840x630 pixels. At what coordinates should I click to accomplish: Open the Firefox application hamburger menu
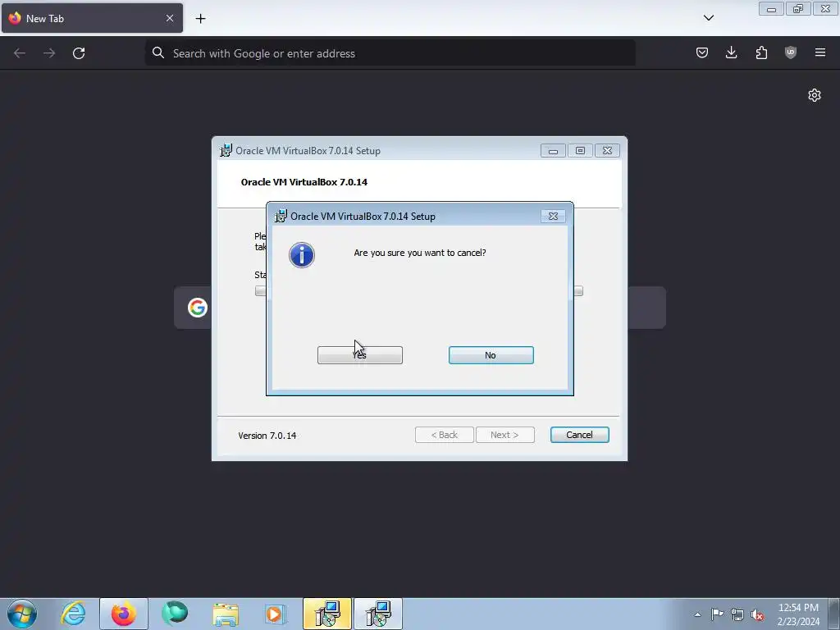pos(820,52)
